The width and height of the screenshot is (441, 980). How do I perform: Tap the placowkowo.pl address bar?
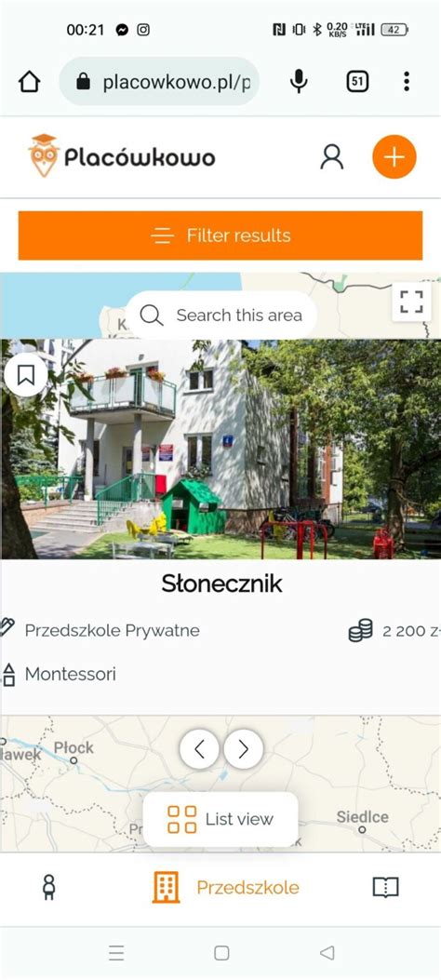[x=159, y=81]
